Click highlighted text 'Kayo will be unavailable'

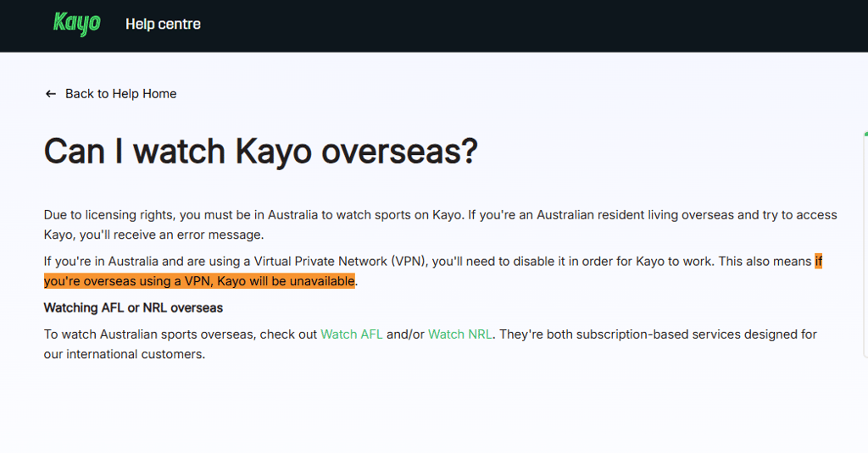click(286, 281)
